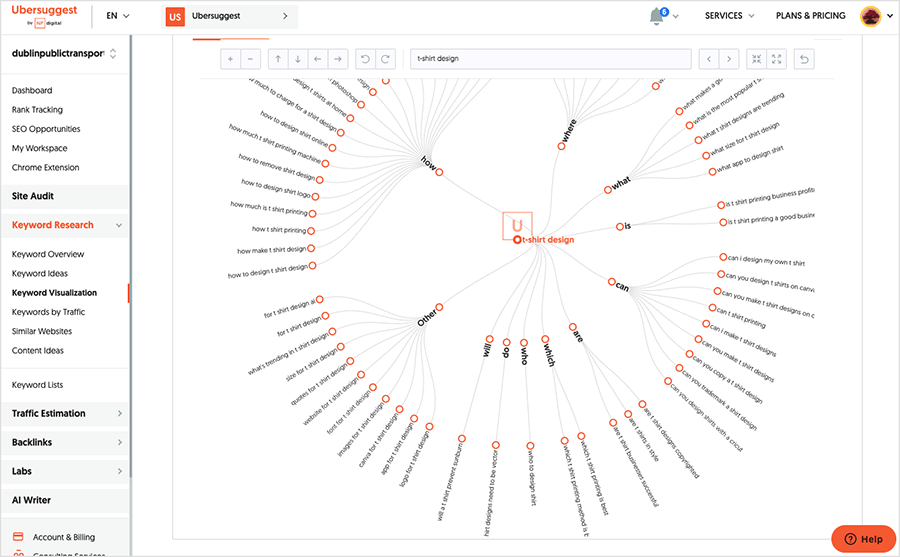Open the EN language dropdown

118,16
